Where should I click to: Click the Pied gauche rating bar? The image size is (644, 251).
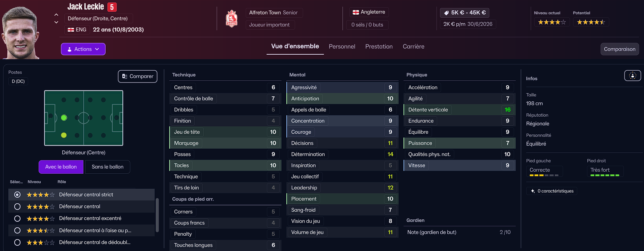pyautogui.click(x=544, y=175)
